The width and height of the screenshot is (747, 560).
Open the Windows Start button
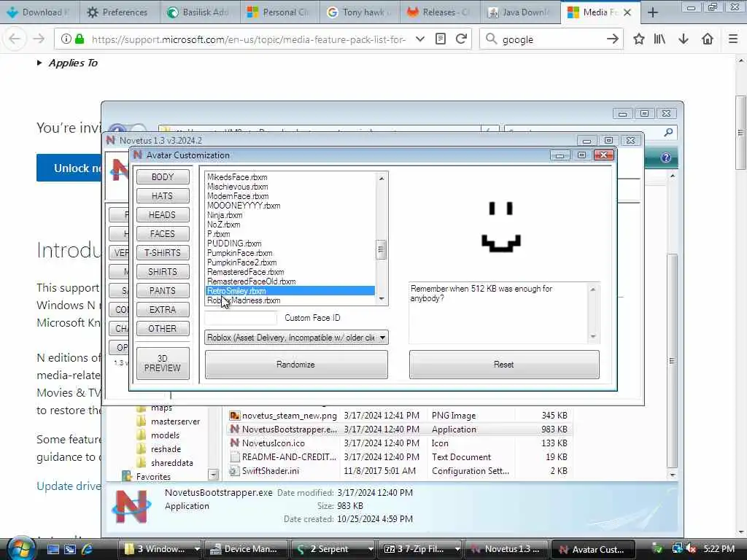click(x=20, y=549)
